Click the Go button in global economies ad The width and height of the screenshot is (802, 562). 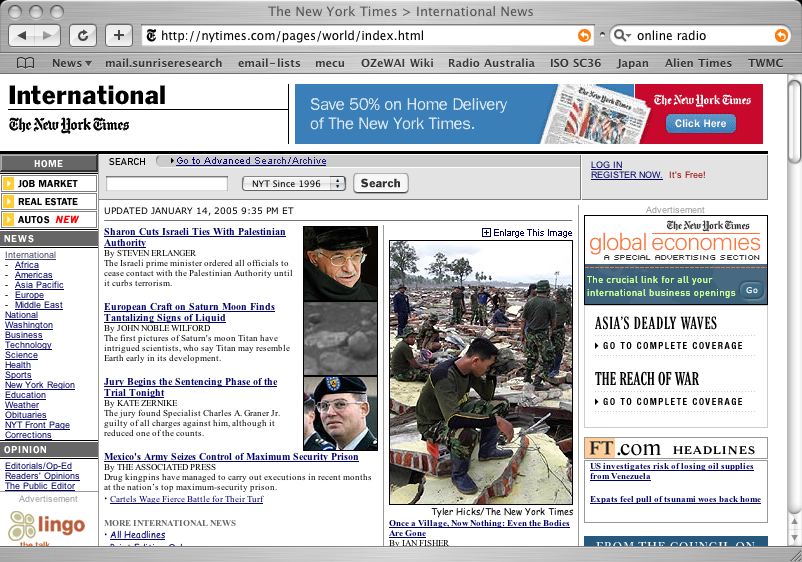click(752, 290)
